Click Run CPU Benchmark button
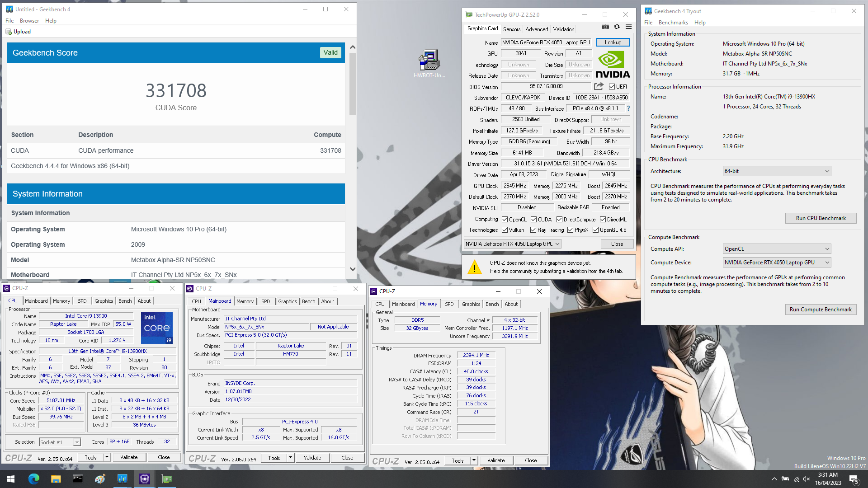The image size is (868, 488). (821, 218)
